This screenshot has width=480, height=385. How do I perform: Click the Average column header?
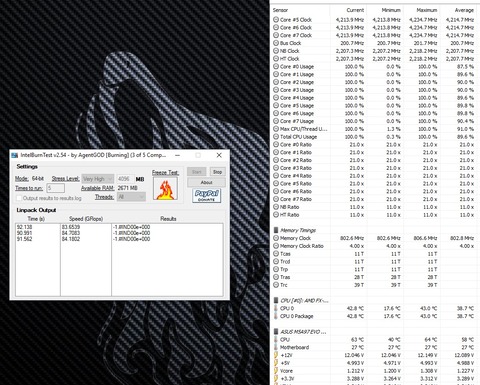click(464, 10)
